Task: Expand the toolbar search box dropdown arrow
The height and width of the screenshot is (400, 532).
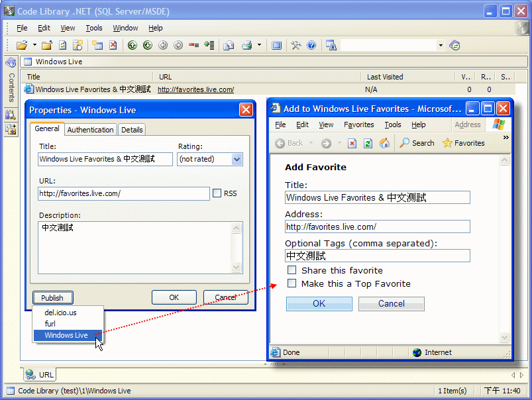Action: [441, 45]
